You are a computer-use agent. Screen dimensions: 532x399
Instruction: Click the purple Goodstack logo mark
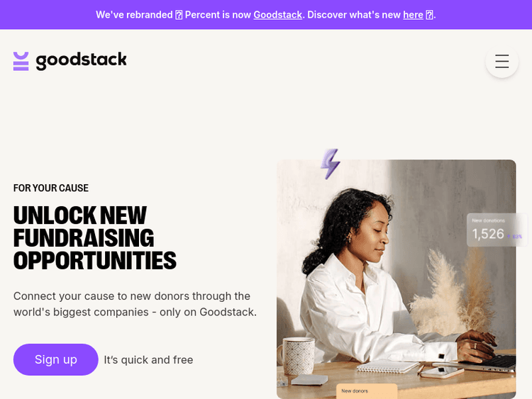coord(21,62)
